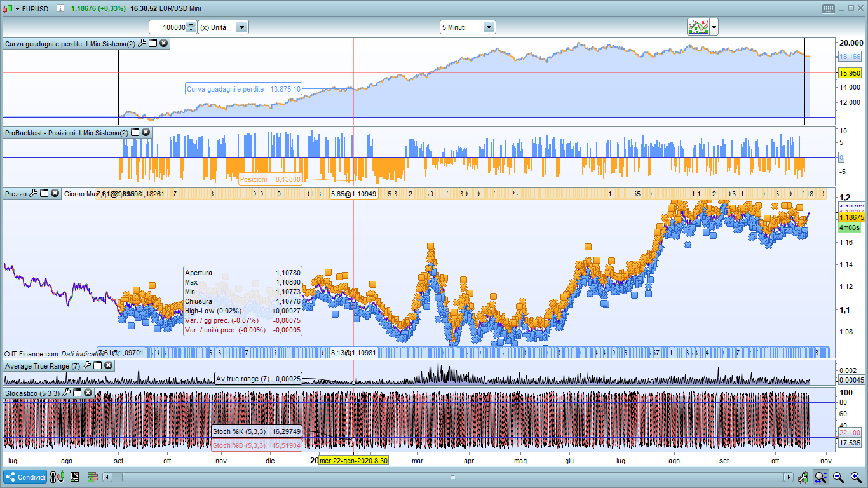Open Stocastico indicator settings wrench
Image resolution: width=868 pixels, height=488 pixels.
pos(67,393)
